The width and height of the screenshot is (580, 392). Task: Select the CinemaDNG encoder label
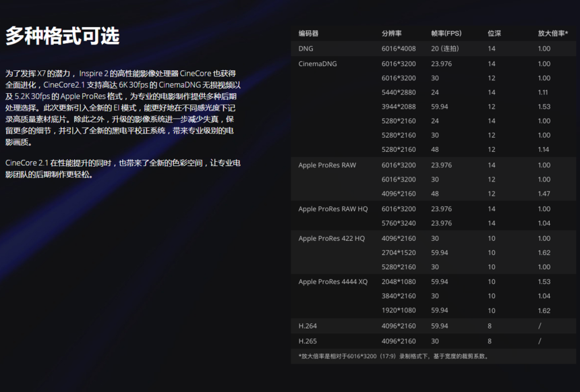pos(318,63)
